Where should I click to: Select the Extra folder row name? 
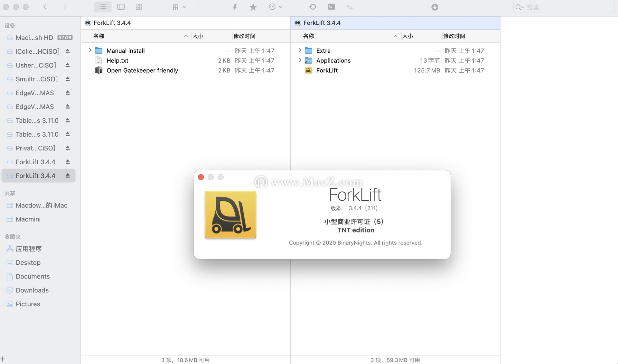(x=323, y=50)
